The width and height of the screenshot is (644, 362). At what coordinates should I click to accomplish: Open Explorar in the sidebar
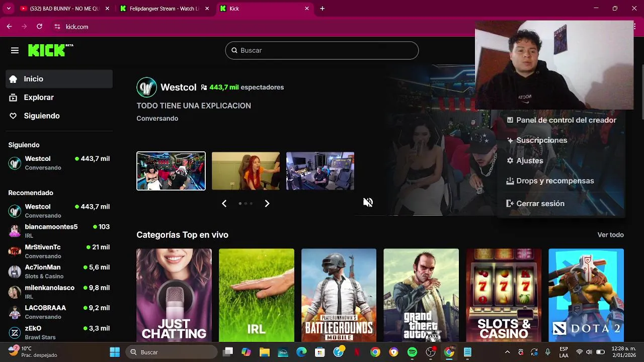tap(59, 98)
